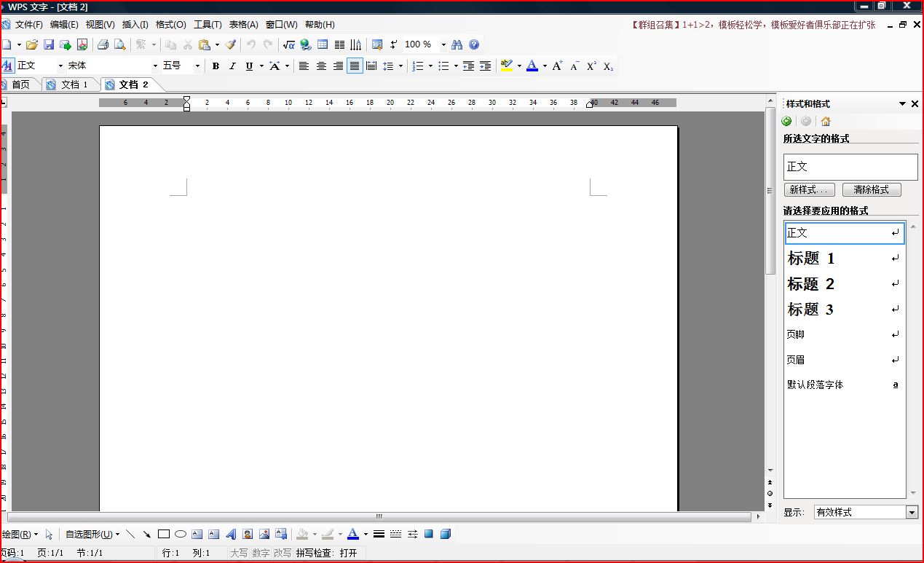Screen dimensions: 924x563
Task: Expand the 有效样式 display dropdown
Action: 912,512
